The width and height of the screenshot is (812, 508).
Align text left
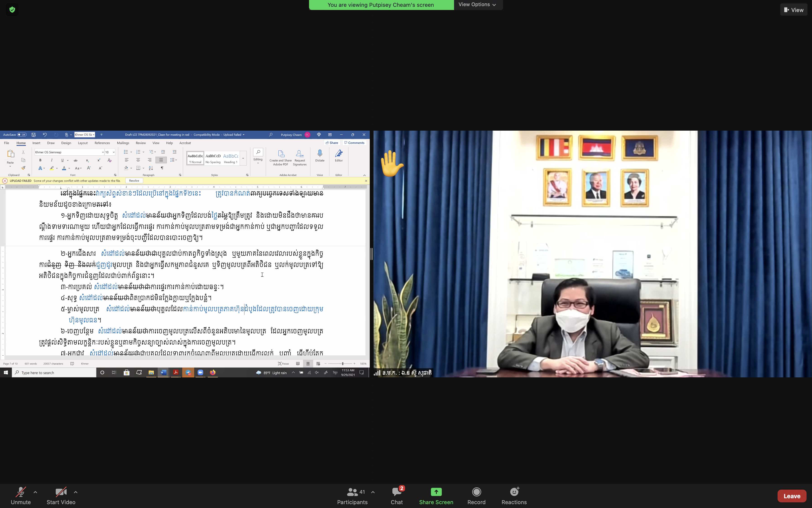point(126,160)
